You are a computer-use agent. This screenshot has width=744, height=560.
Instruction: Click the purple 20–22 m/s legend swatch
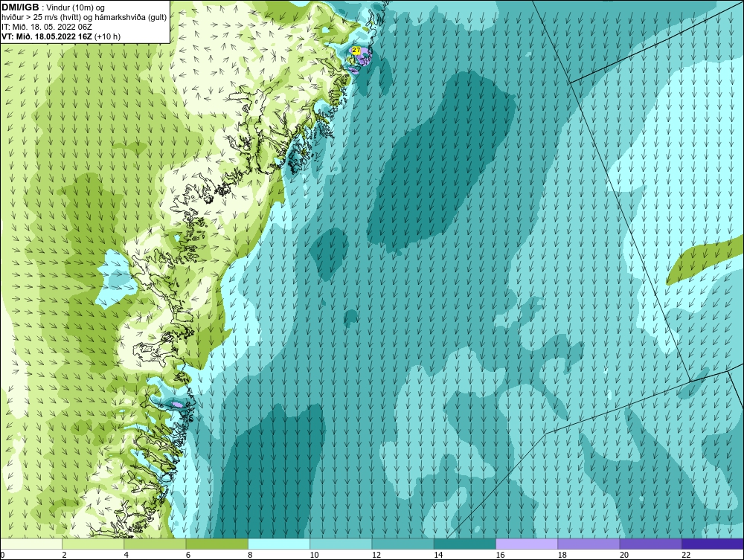[x=650, y=544]
